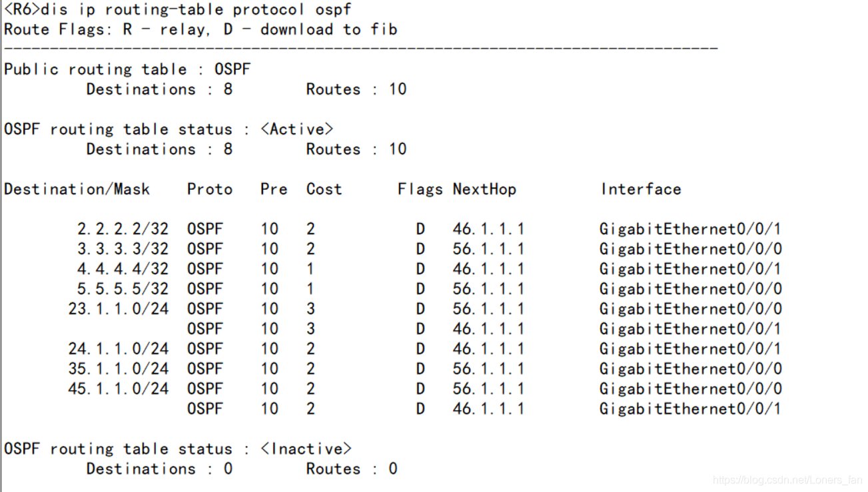Click GigabitEthernet0/0/1 in the 2.2.2.2/32 row

691,229
